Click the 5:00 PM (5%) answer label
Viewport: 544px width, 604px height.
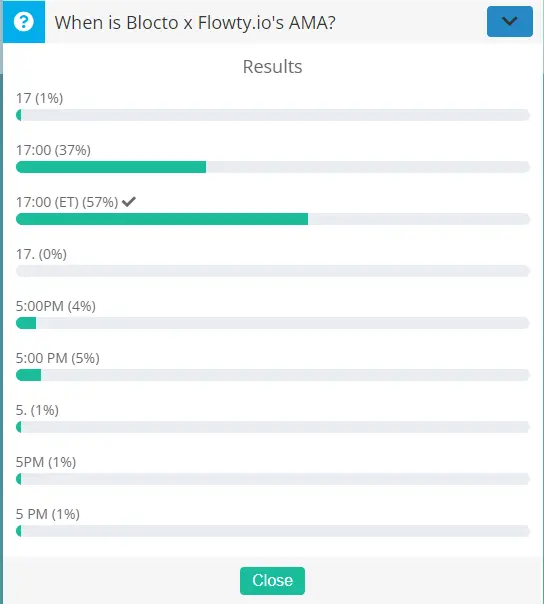pyautogui.click(x=58, y=358)
